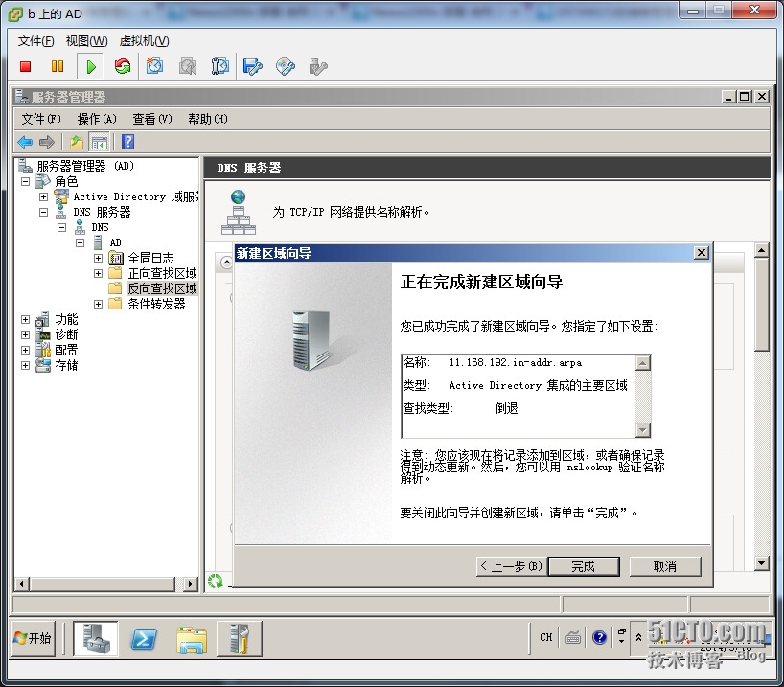The width and height of the screenshot is (784, 687).
Task: Select 全局日志 in the tree
Action: 150,258
